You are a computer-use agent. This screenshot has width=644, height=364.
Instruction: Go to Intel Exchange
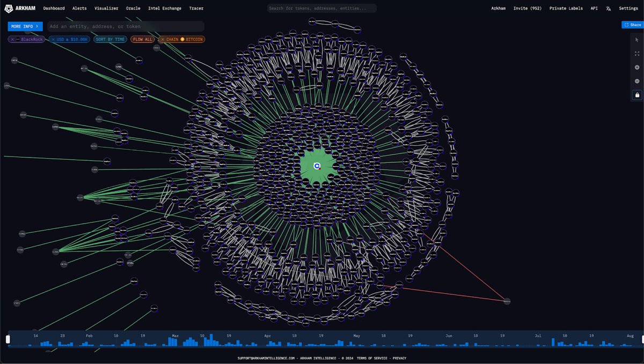[165, 9]
